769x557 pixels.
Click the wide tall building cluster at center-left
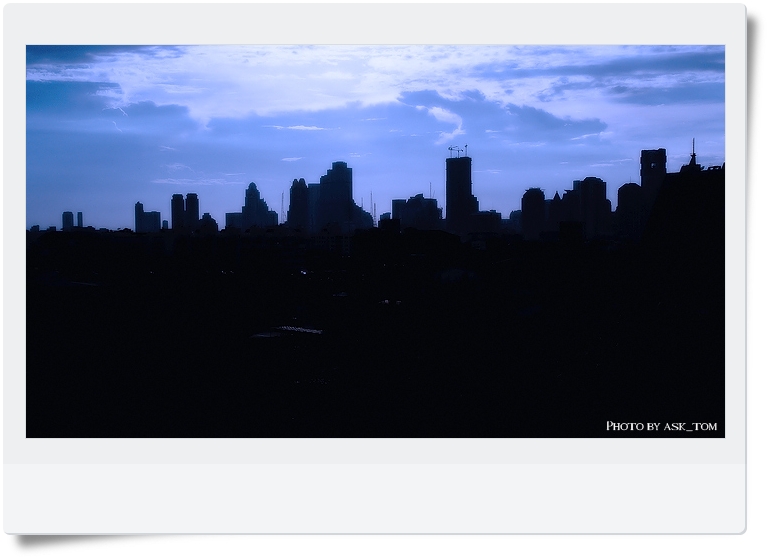[x=328, y=200]
